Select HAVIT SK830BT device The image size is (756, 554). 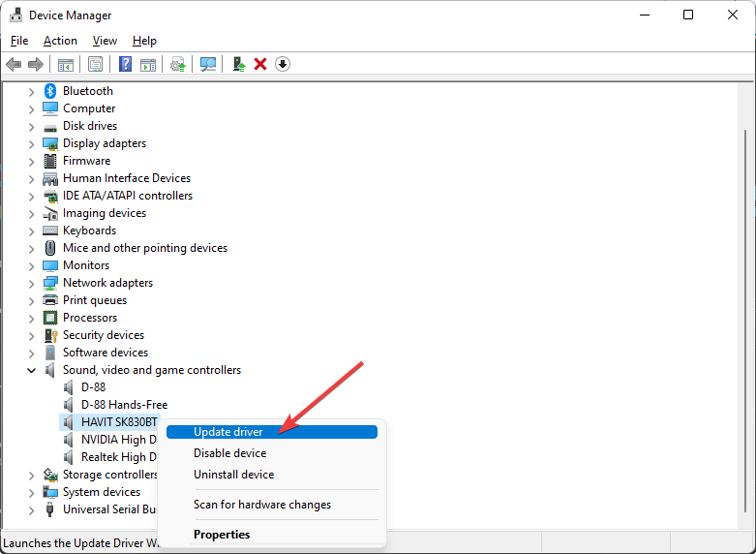point(119,422)
